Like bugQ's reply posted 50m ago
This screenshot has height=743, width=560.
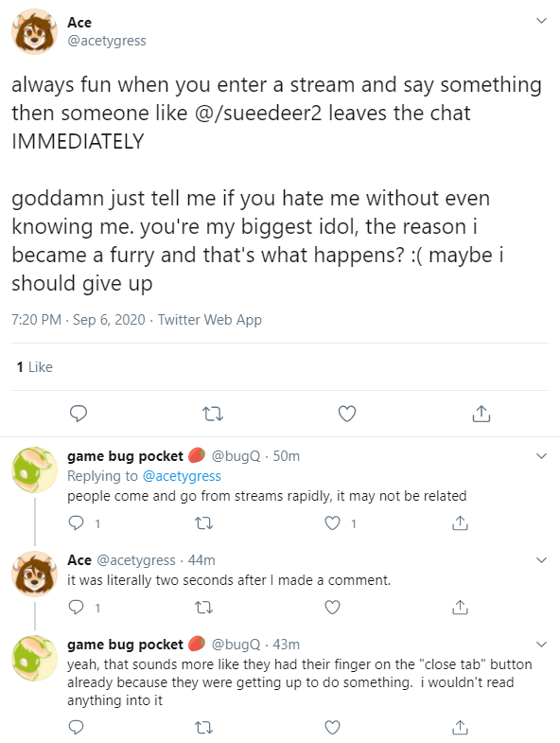pyautogui.click(x=332, y=523)
